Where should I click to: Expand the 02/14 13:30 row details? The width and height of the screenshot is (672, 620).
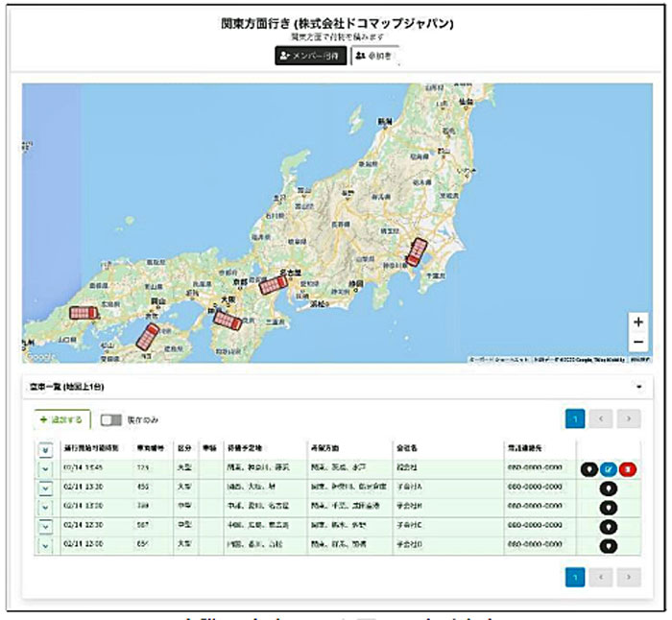pyautogui.click(x=45, y=489)
